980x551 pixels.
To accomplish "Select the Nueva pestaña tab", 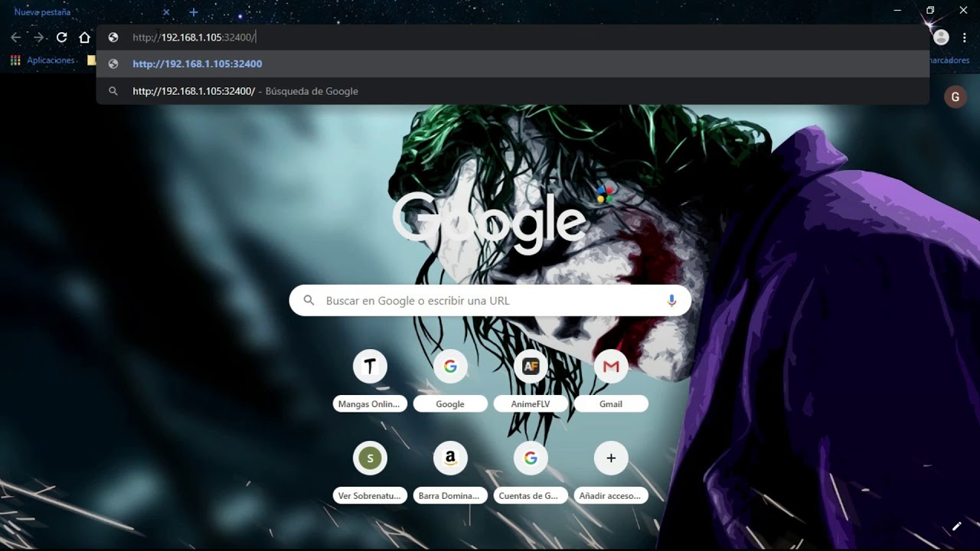I will click(x=90, y=12).
